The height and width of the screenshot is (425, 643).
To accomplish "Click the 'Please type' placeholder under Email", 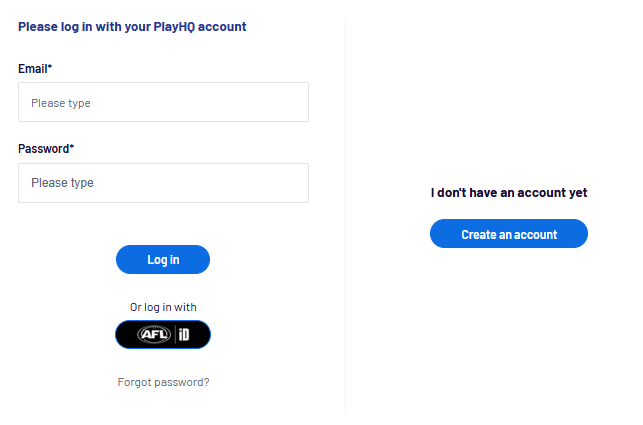I will (x=61, y=103).
